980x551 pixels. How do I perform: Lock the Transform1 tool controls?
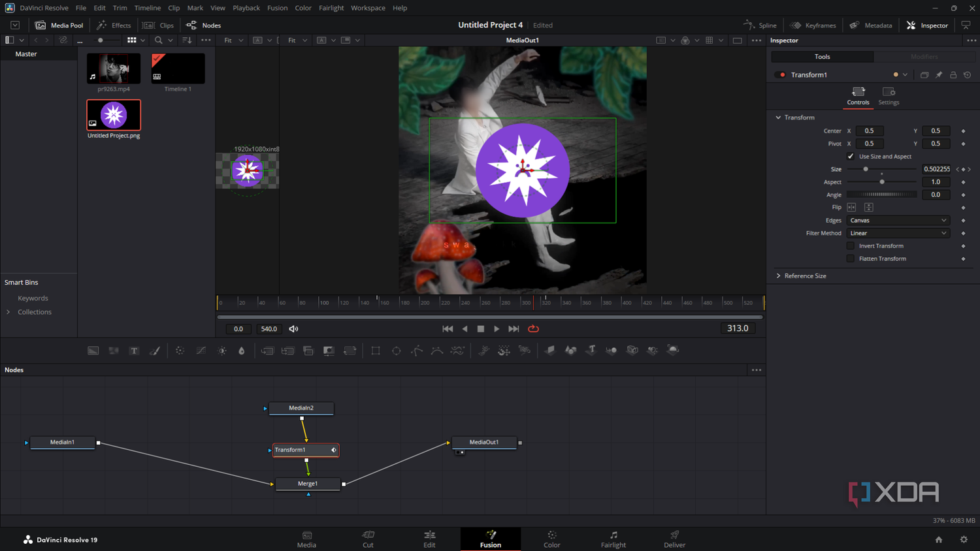953,75
